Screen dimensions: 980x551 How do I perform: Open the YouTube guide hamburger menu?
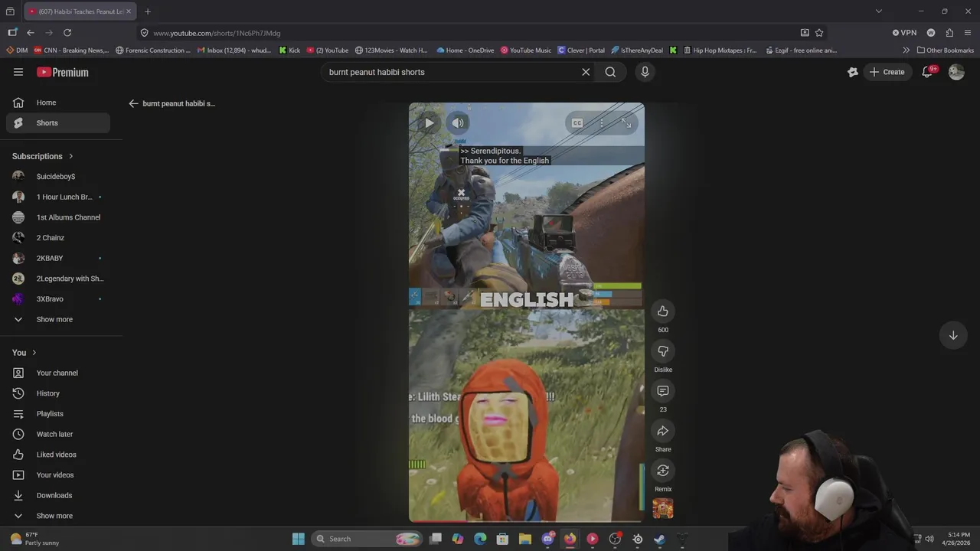click(18, 72)
